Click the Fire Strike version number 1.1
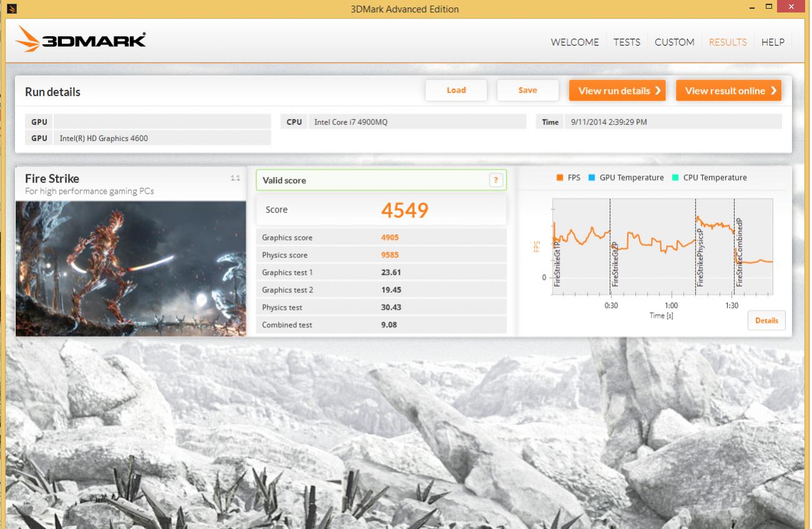 click(x=235, y=178)
